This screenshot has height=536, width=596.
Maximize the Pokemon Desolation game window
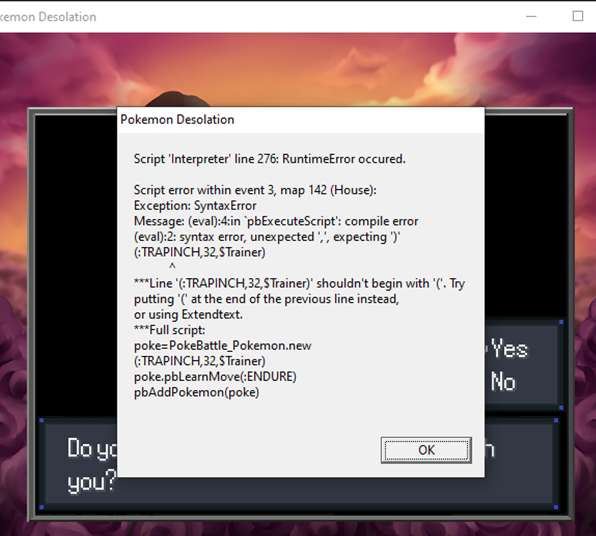coord(578,16)
